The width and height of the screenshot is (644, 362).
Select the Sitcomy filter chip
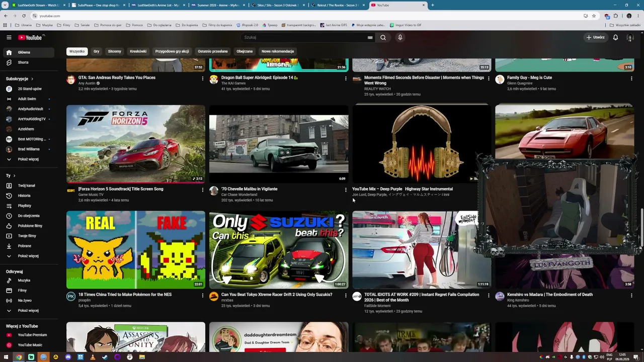coord(115,51)
